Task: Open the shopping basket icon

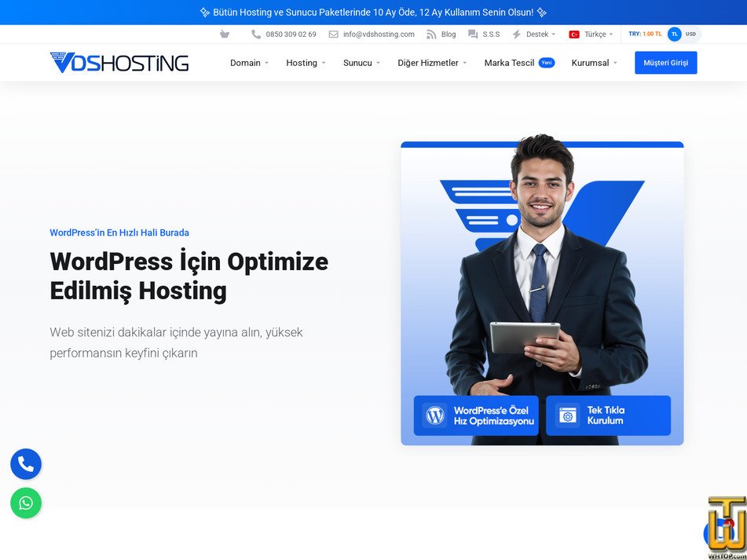Action: pyautogui.click(x=225, y=35)
